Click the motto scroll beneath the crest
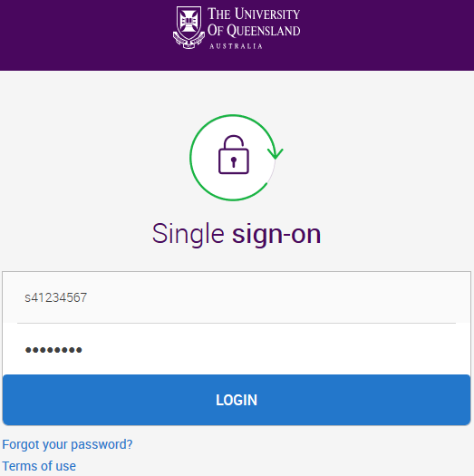Viewport: 474px width, 476px height. coord(189,42)
